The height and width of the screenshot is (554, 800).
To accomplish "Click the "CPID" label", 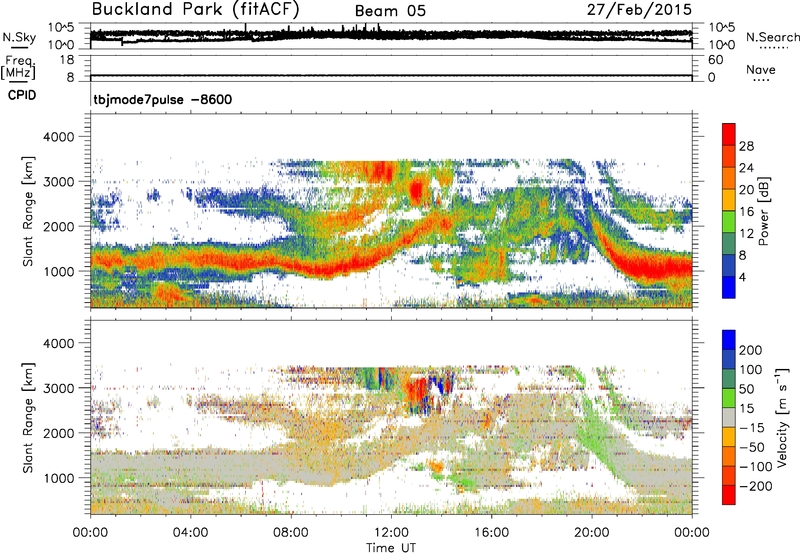I will pos(22,95).
